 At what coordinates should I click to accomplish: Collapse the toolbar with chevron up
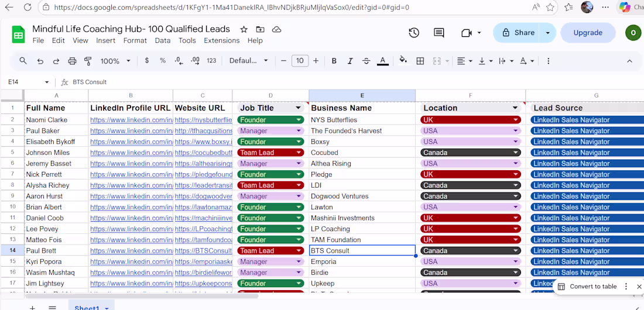[629, 61]
